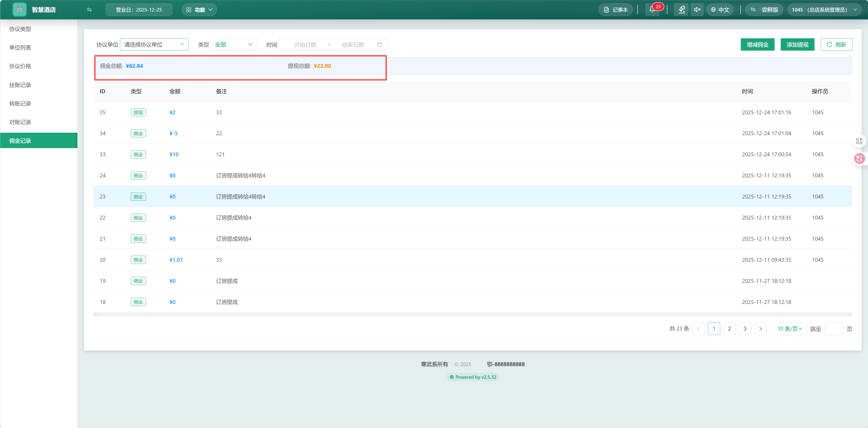Open the calendar icon in the date range field
This screenshot has width=868, height=428.
pos(380,44)
